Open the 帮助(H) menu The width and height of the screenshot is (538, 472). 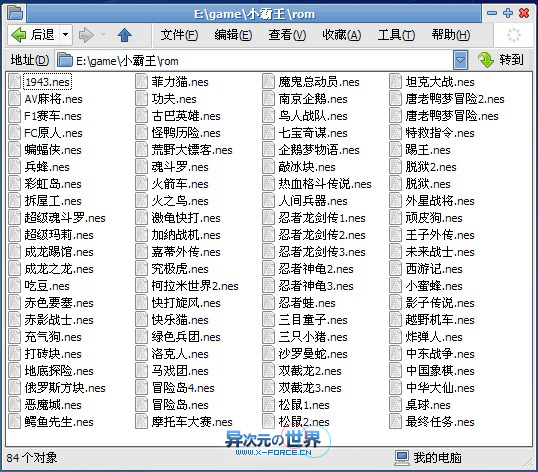coord(451,35)
